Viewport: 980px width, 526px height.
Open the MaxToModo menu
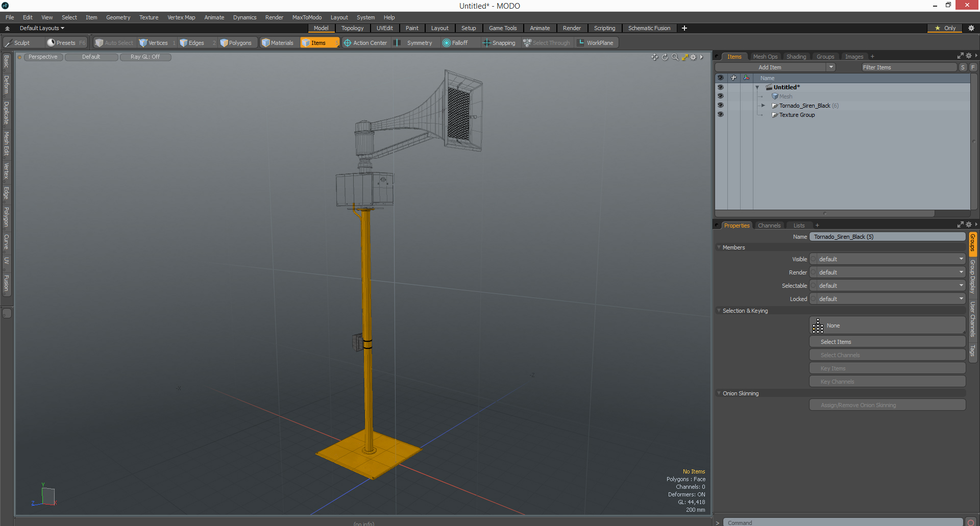(307, 17)
